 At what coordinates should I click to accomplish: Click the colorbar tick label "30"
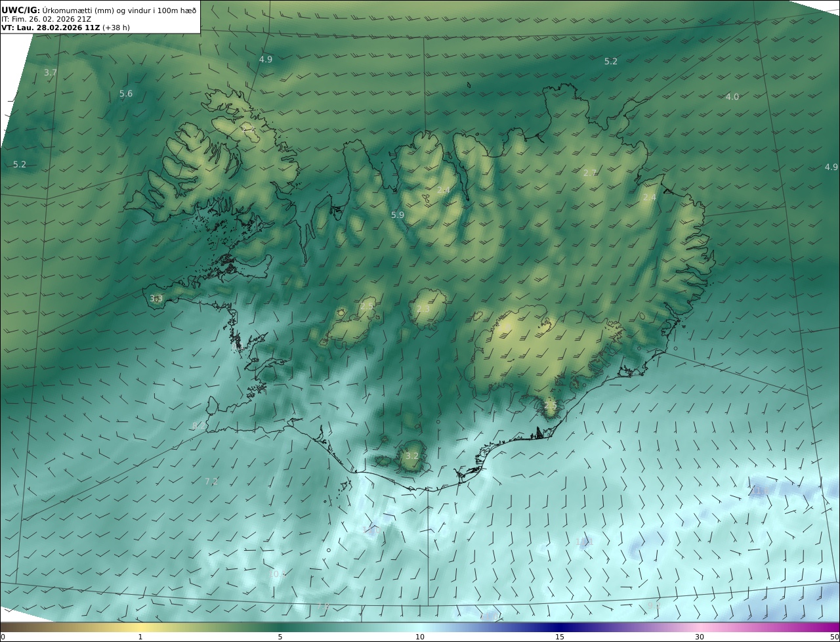pyautogui.click(x=700, y=637)
